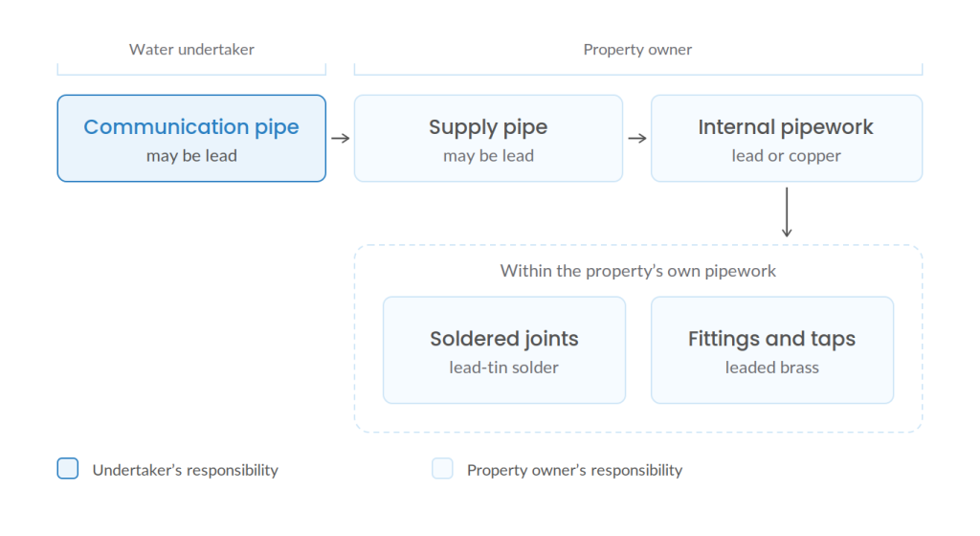Viewport: 980px width, 536px height.
Task: Click the Water undertaker header label
Action: pos(191,50)
